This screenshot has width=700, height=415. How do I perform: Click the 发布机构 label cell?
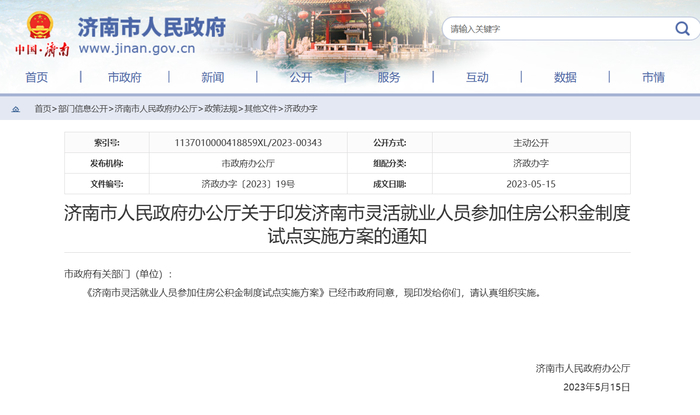click(107, 163)
